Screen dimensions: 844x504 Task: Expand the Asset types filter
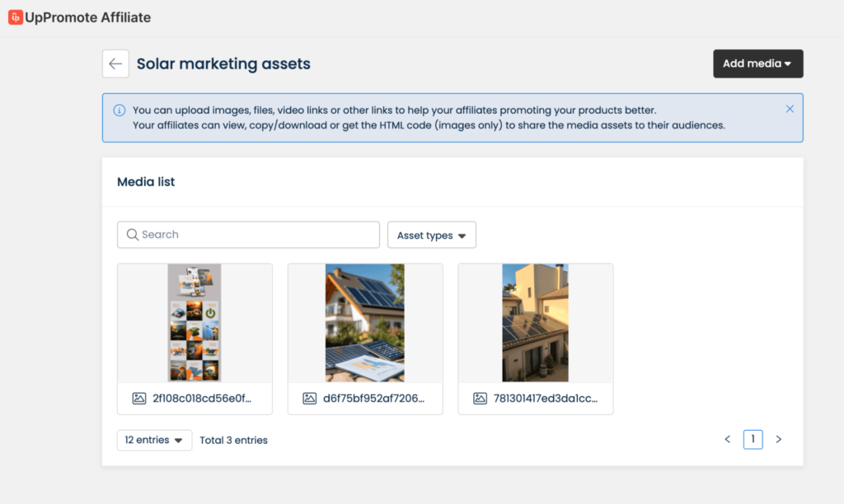[x=431, y=236]
